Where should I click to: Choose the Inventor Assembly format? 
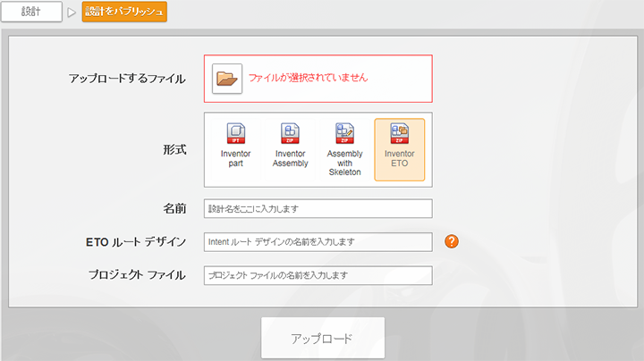click(x=291, y=150)
